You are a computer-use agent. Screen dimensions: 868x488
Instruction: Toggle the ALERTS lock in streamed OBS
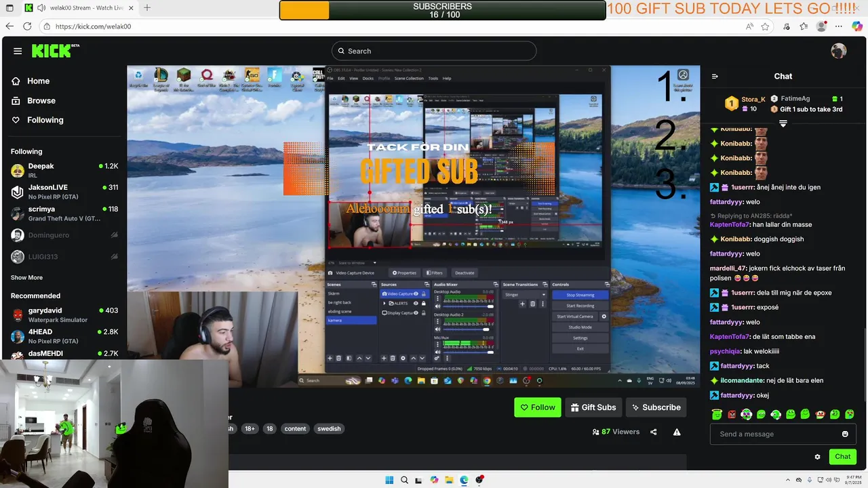[424, 303]
